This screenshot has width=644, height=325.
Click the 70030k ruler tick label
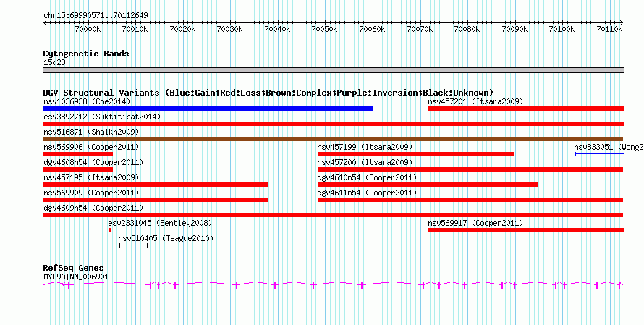[230, 30]
